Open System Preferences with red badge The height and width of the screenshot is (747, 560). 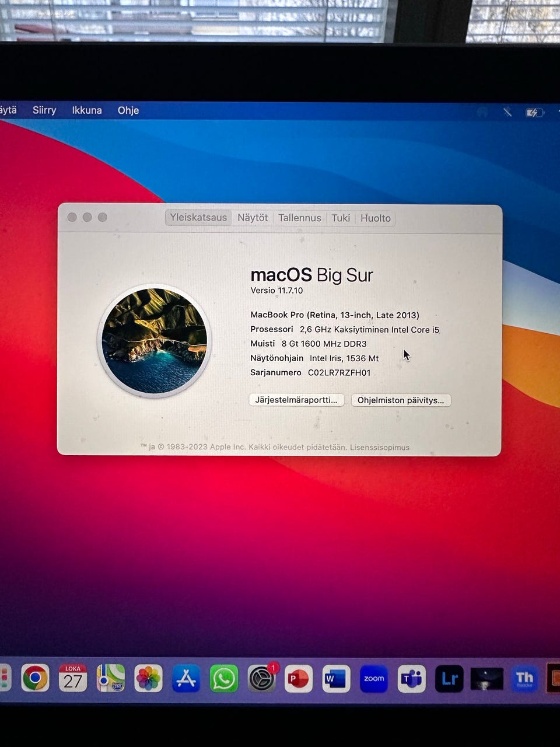[x=262, y=679]
